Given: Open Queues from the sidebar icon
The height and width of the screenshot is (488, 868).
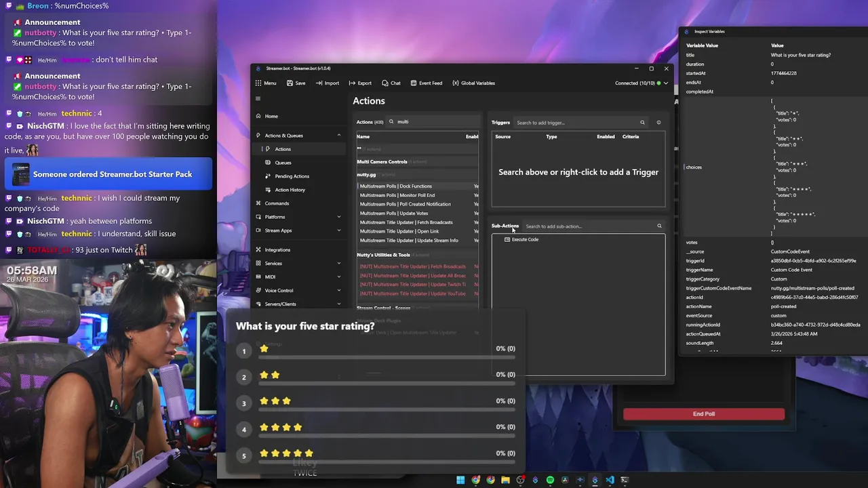Looking at the screenshot, I should point(268,163).
